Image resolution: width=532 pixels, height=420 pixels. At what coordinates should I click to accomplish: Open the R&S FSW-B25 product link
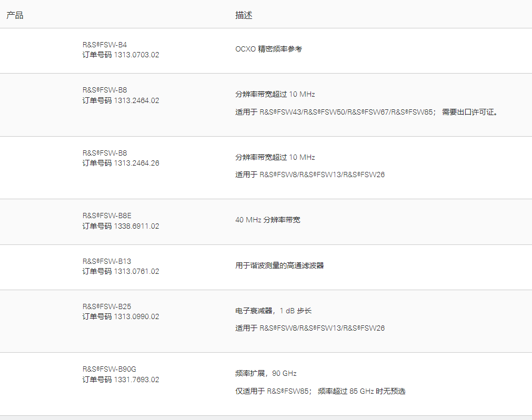coord(107,306)
